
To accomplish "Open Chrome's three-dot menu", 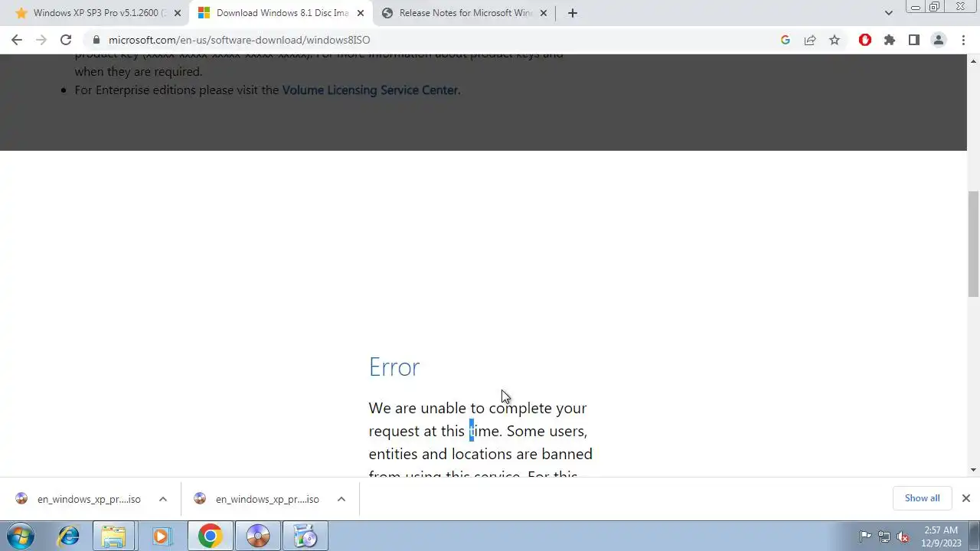I will [963, 40].
